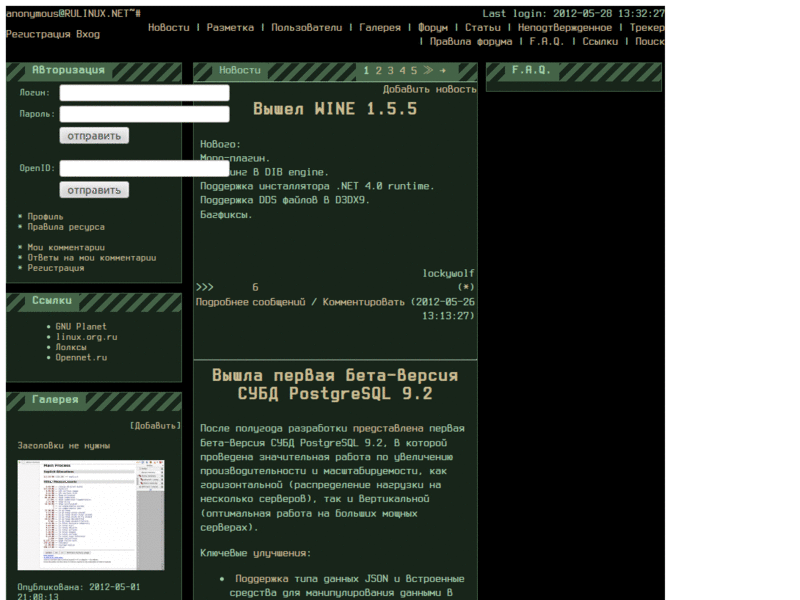The height and width of the screenshot is (600, 800).
Task: Click the Вход link in header
Action: [x=88, y=34]
